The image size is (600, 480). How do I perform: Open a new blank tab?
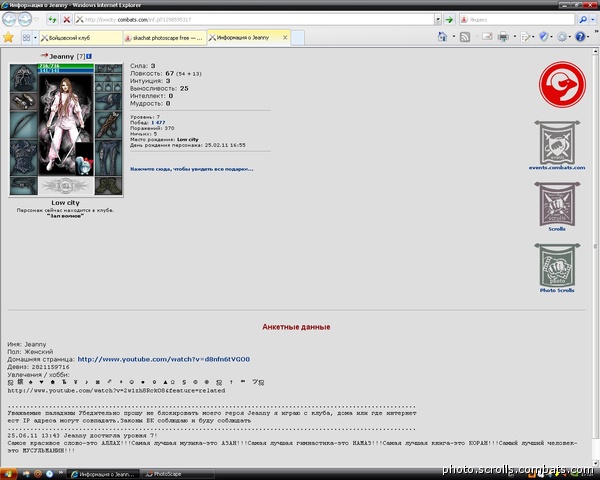click(x=298, y=38)
